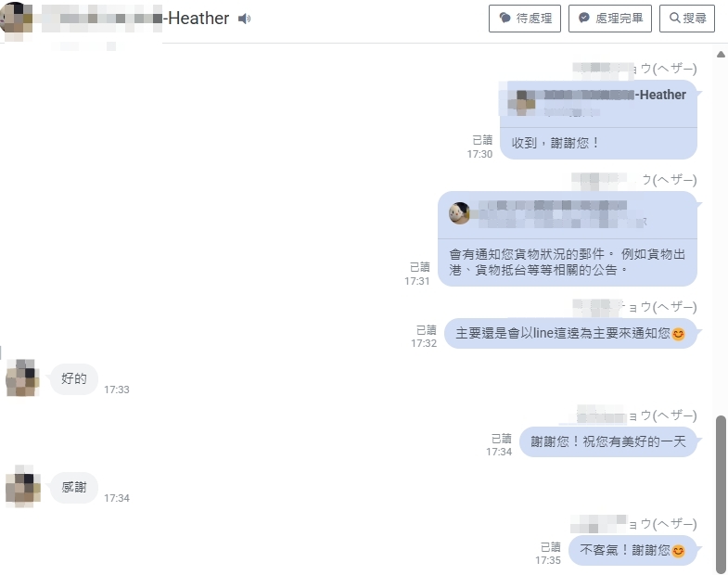728x575 pixels.
Task: Click chat bubble icon in 待處理 button
Action: 504,18
